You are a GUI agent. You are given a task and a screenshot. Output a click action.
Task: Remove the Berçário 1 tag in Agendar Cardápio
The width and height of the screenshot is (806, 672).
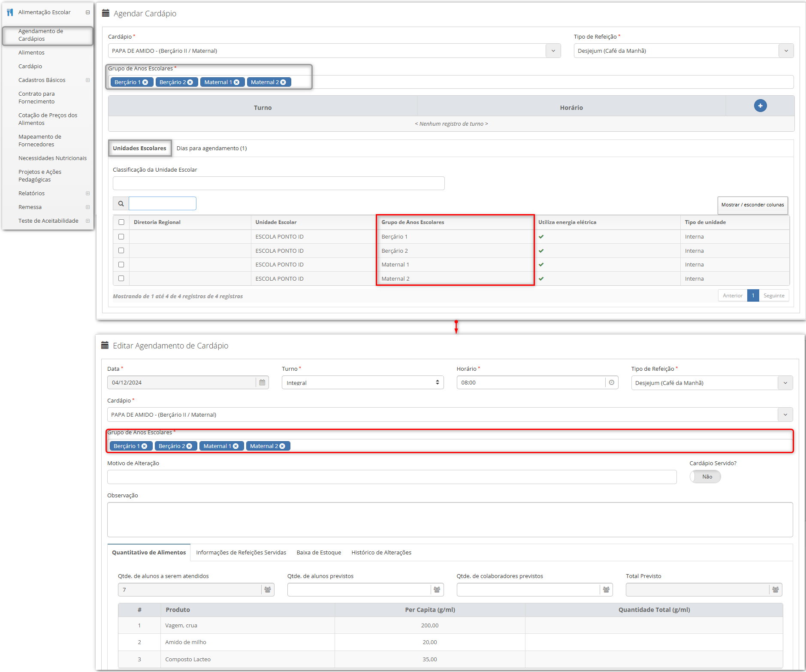(145, 82)
